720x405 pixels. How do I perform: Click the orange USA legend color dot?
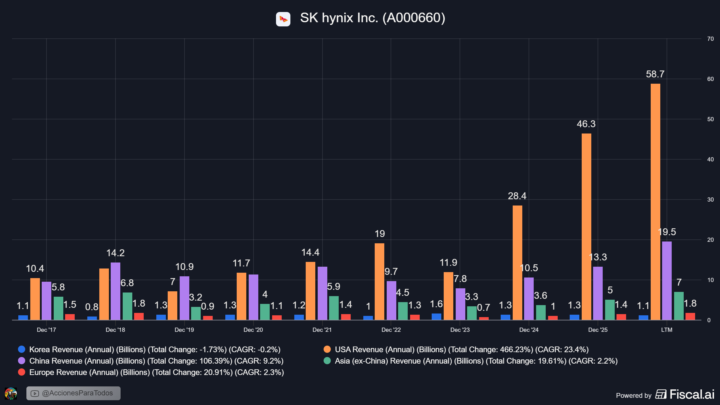[327, 349]
